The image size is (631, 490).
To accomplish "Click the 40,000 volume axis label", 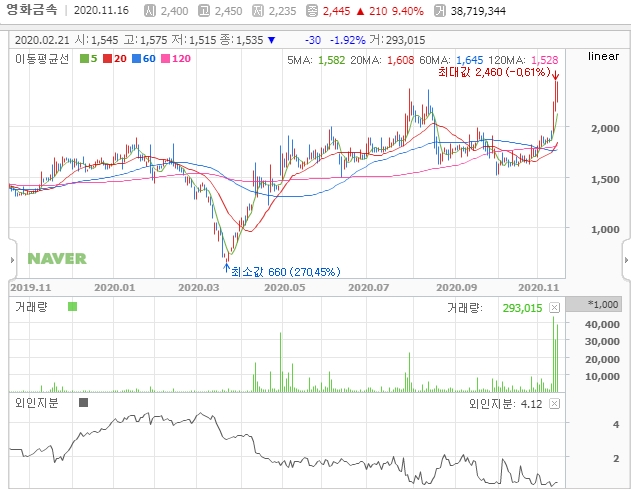I will (602, 324).
